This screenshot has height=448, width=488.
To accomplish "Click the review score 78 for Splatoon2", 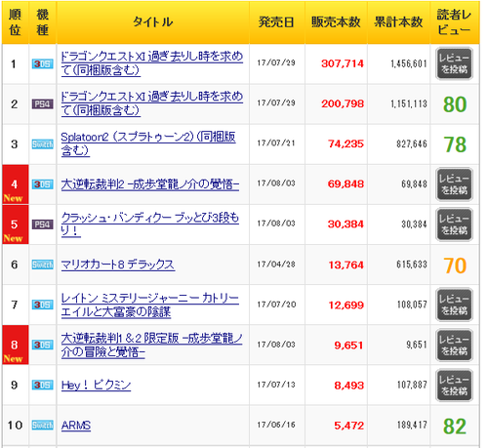I will tap(455, 144).
